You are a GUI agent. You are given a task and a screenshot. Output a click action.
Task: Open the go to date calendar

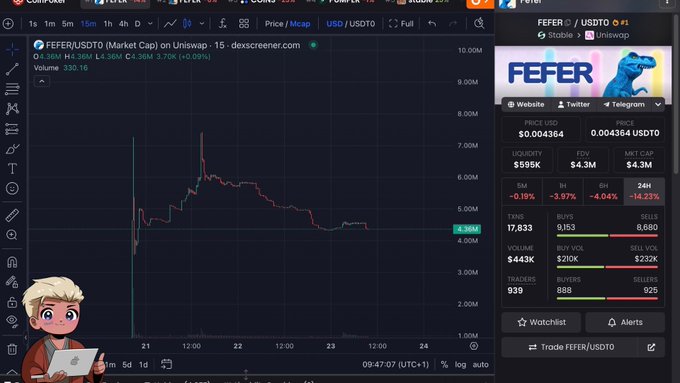pos(167,364)
